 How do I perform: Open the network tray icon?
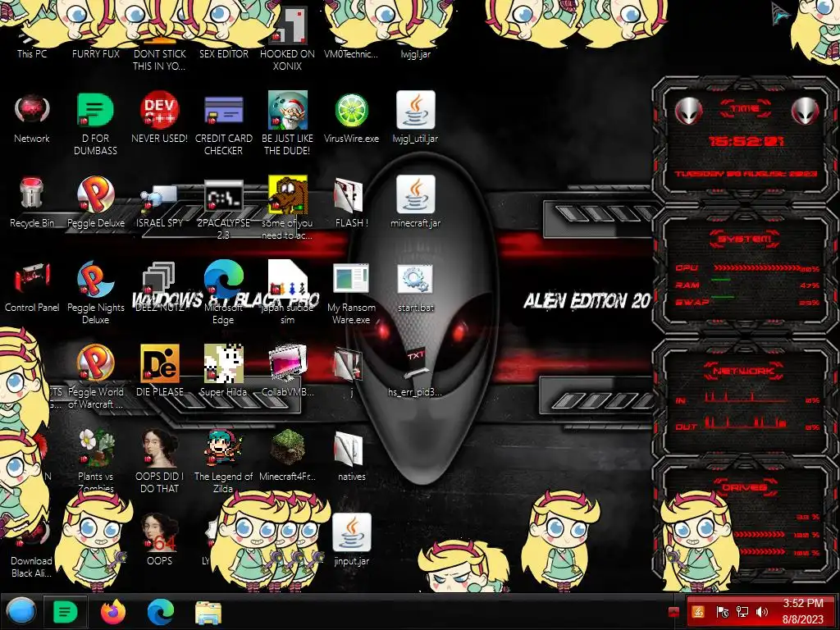(x=742, y=612)
